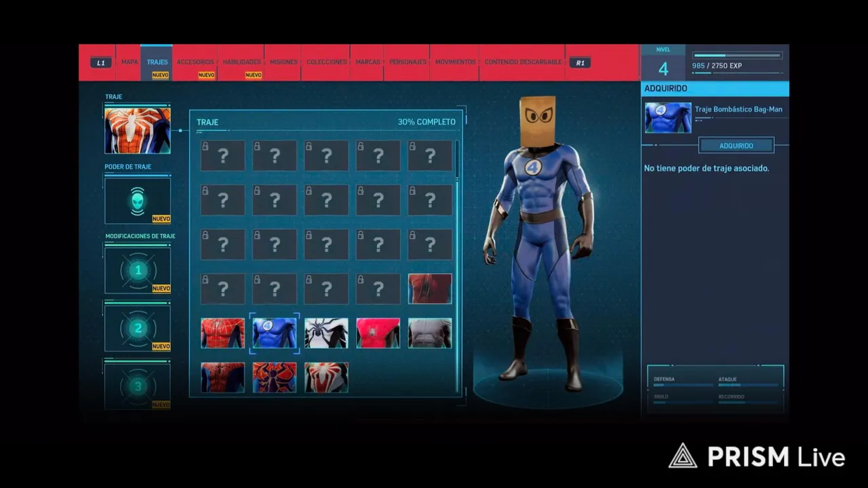This screenshot has height=488, width=868.
Task: Click the '985 / 2750 EXP' text
Action: (x=715, y=66)
